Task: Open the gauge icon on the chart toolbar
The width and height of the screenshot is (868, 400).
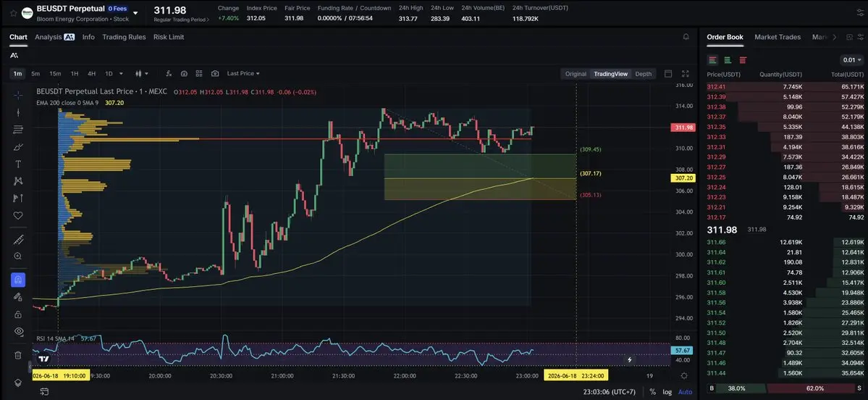Action: click(x=185, y=74)
